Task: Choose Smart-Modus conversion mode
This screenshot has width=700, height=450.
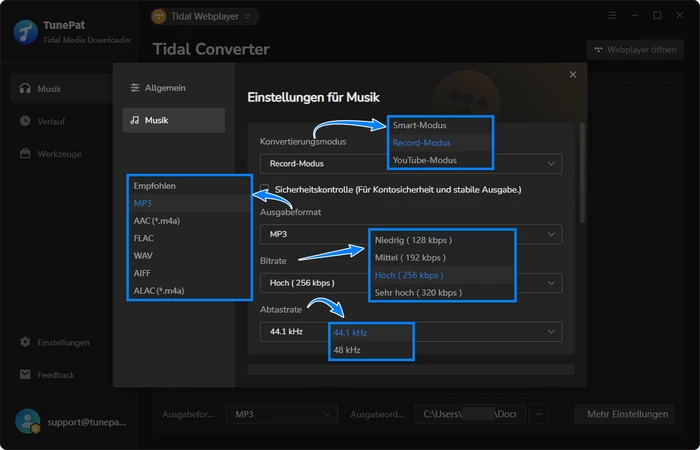Action: coord(440,125)
